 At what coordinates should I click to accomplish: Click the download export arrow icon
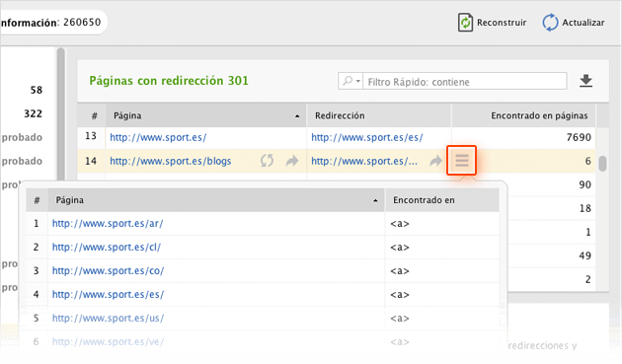point(585,81)
